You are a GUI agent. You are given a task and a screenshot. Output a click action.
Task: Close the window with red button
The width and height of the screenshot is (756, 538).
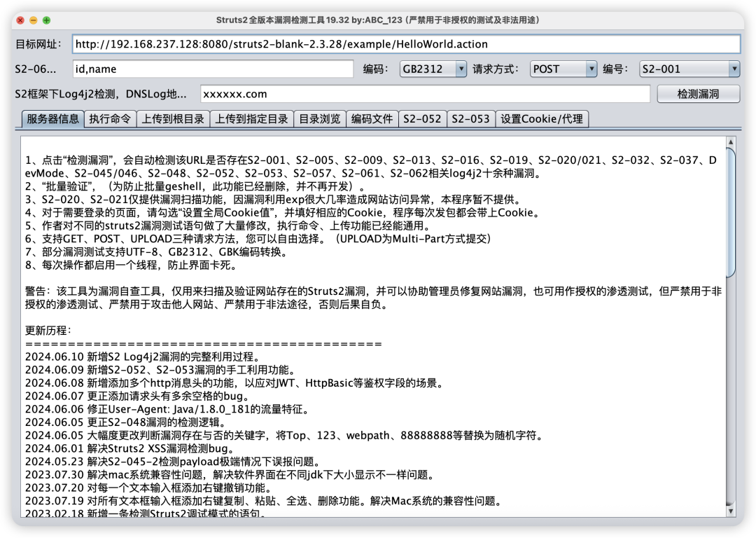[x=20, y=20]
